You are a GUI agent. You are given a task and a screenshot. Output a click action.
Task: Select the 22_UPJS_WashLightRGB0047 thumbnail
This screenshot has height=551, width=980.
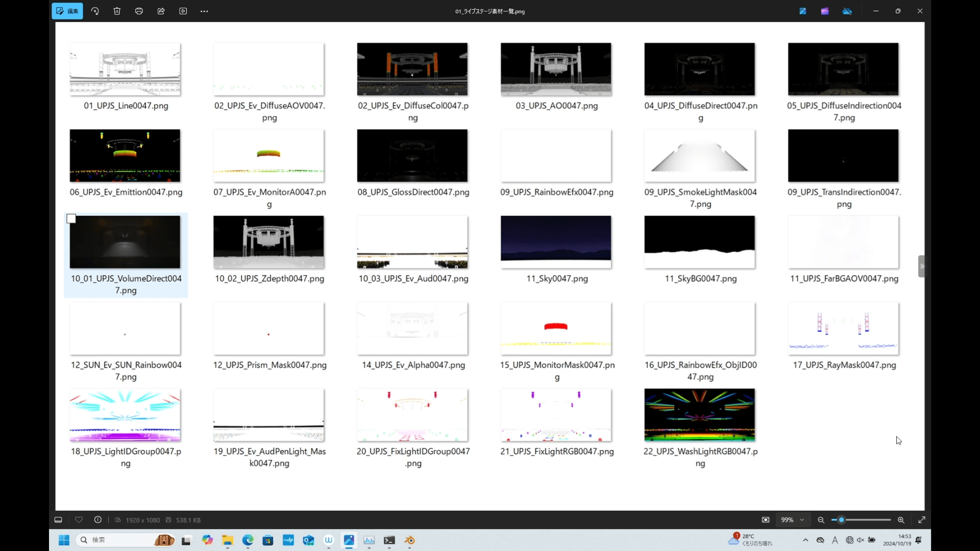point(699,415)
